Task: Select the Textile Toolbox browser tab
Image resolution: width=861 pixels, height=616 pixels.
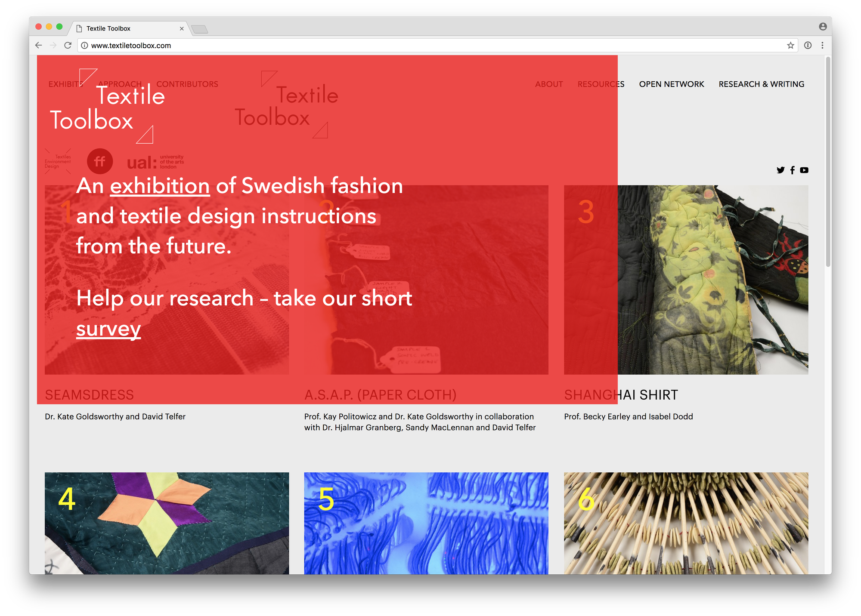Action: point(129,28)
